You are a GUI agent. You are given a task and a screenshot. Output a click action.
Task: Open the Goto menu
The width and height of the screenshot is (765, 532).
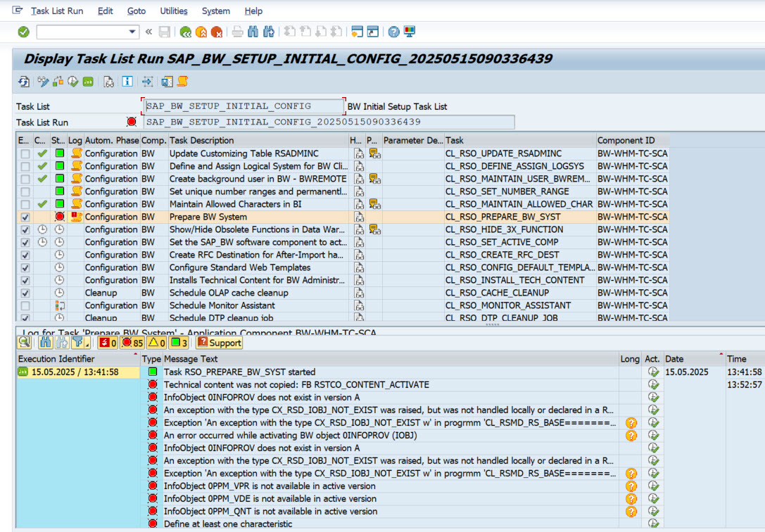[x=136, y=11]
